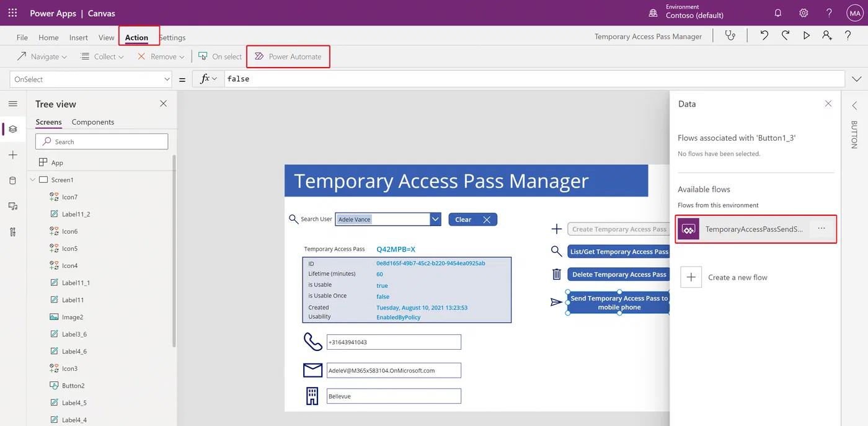Redo the last action
Image resolution: width=868 pixels, height=426 pixels.
(786, 36)
